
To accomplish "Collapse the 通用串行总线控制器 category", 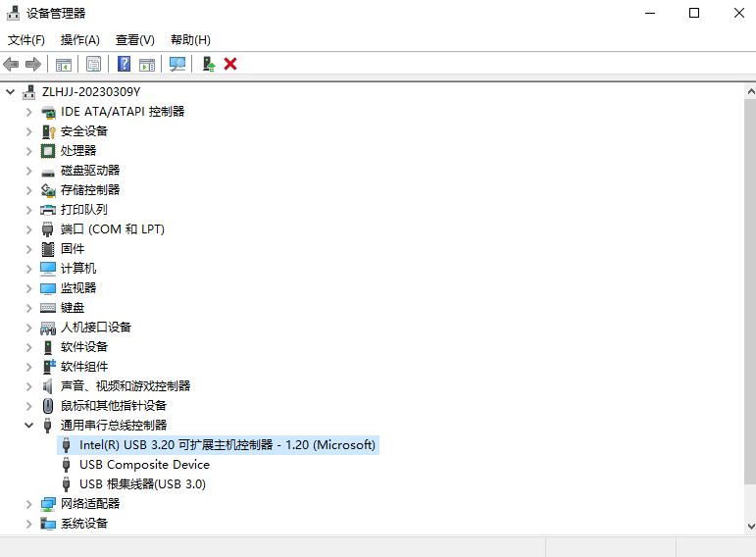I will 29,426.
